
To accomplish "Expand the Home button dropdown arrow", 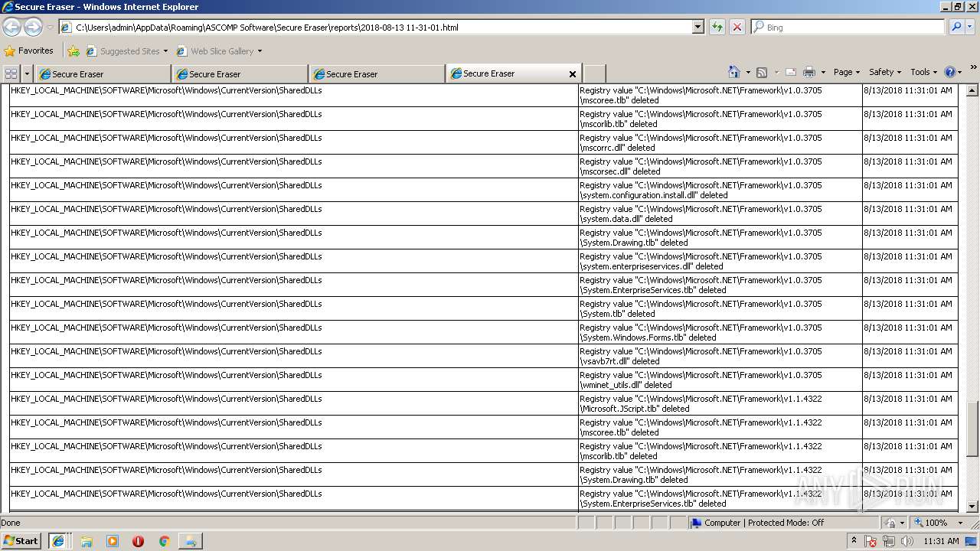I will click(x=748, y=72).
